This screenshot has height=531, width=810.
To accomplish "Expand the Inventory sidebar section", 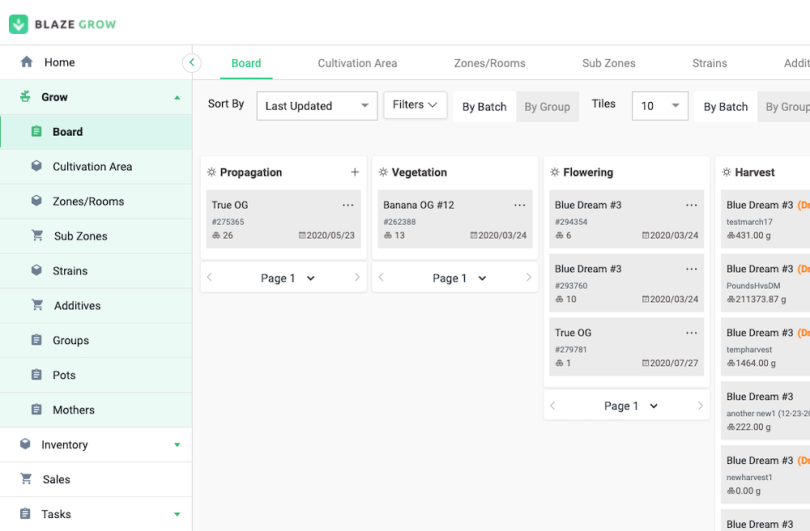I will pyautogui.click(x=177, y=445).
